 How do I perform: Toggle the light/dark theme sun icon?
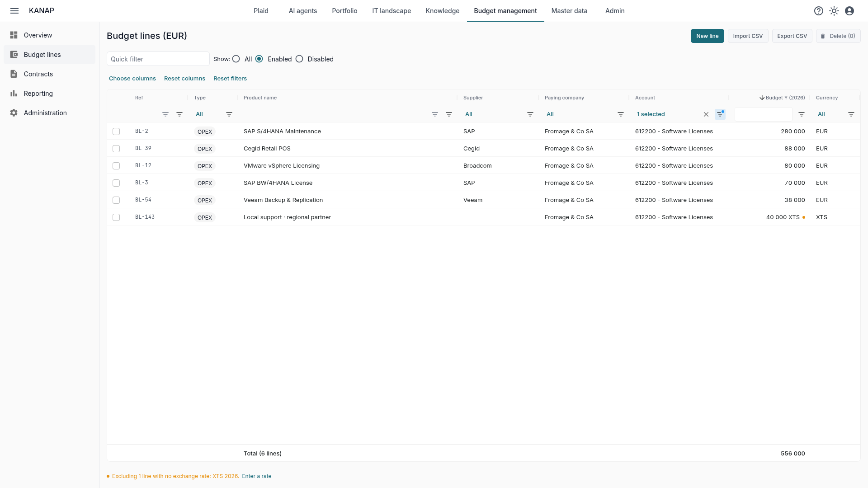[834, 11]
